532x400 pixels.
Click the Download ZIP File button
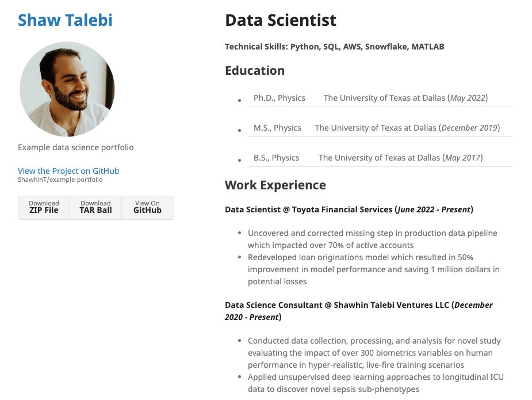click(44, 207)
